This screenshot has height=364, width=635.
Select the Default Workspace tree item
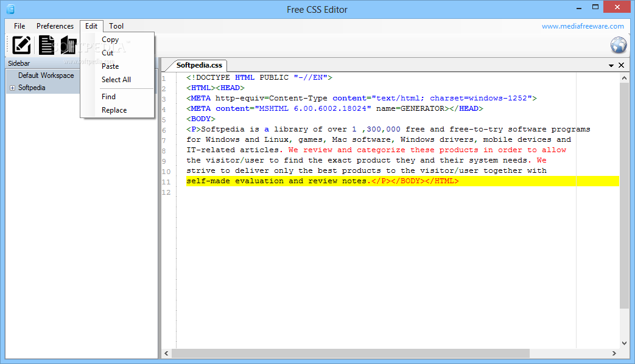pos(46,75)
